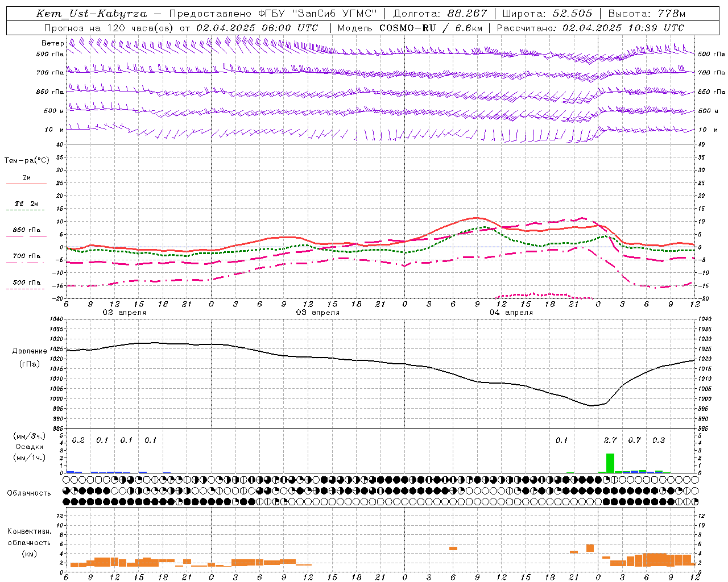Click the precipitation value 0.7
Viewport: 728px width, 582px height.
coord(634,440)
